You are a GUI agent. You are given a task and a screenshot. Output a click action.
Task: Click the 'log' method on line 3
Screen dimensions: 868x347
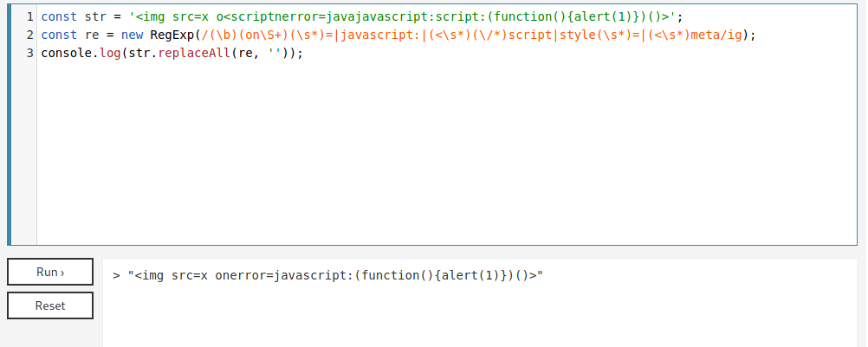pyautogui.click(x=110, y=53)
